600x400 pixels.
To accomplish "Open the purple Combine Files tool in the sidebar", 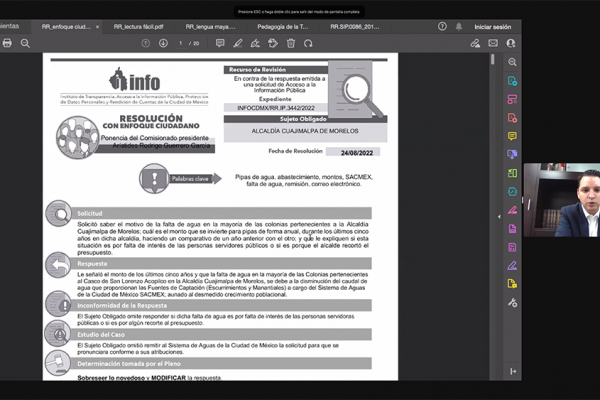I will pos(512,154).
